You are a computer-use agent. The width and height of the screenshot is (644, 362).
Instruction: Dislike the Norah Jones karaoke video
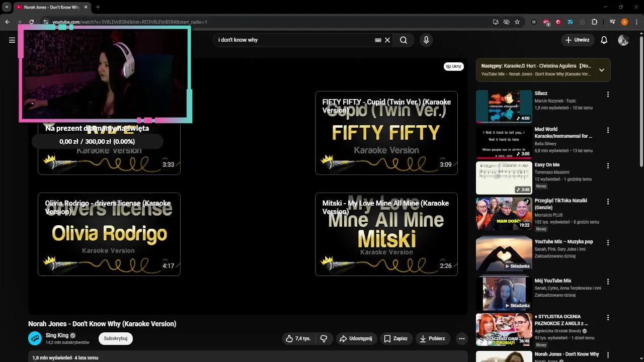(324, 339)
